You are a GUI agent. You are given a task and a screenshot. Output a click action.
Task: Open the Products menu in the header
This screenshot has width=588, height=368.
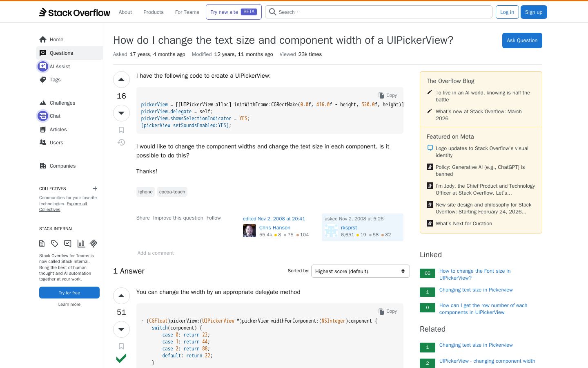pos(154,12)
